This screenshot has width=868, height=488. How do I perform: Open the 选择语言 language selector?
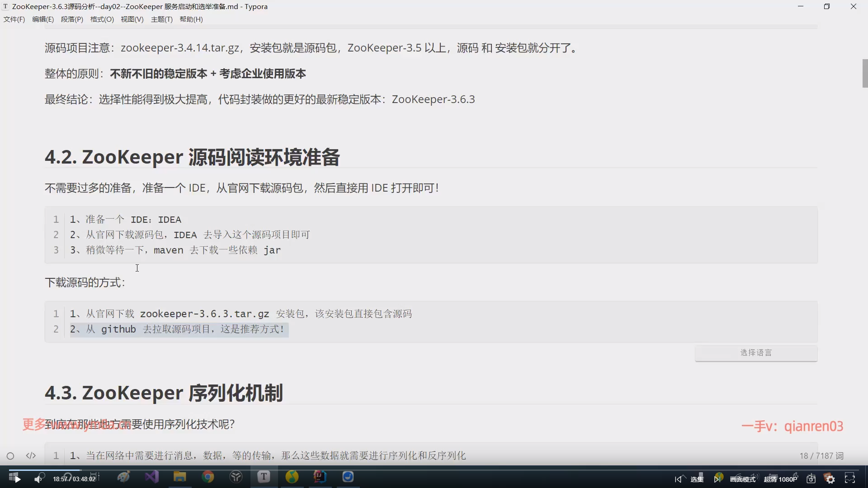tap(756, 353)
